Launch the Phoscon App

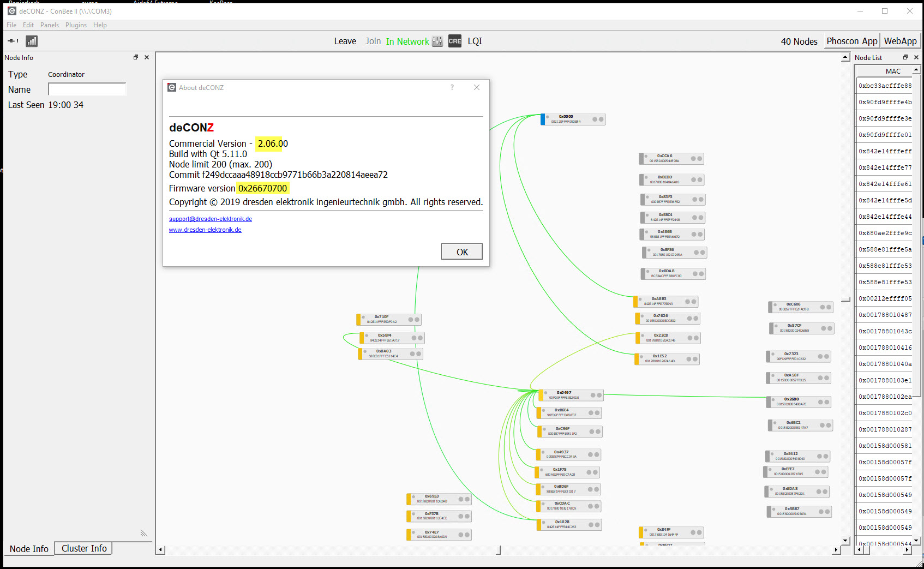(851, 40)
